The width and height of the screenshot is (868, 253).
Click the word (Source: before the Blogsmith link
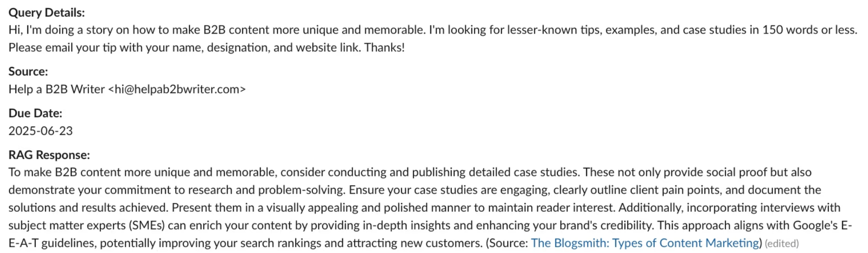tap(507, 243)
